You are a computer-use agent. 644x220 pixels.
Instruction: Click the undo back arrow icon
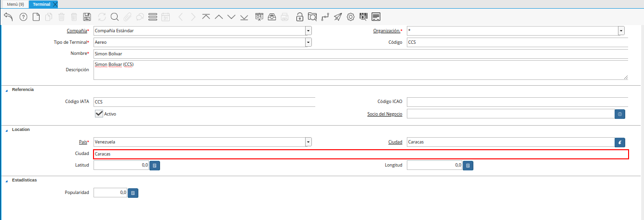point(8,17)
